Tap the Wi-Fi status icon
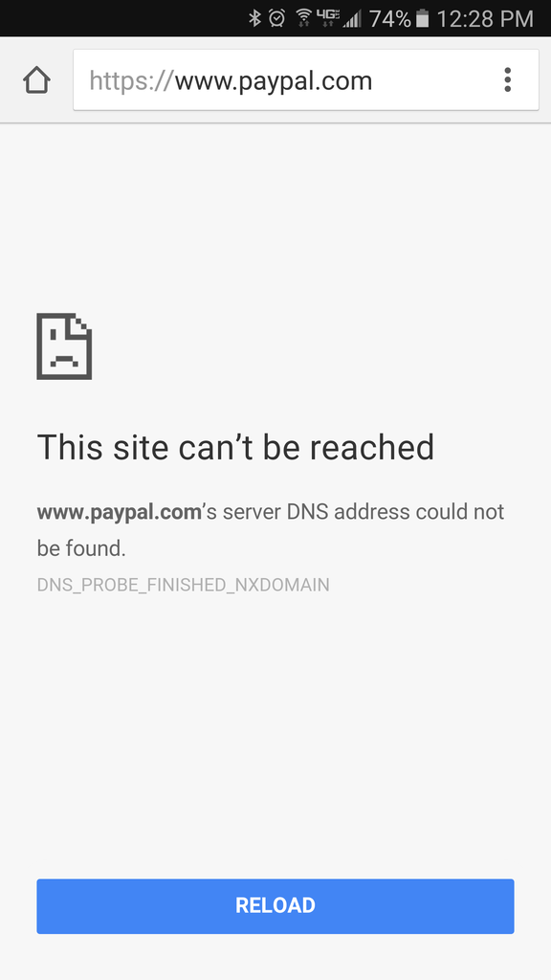This screenshot has height=980, width=551. (x=304, y=19)
